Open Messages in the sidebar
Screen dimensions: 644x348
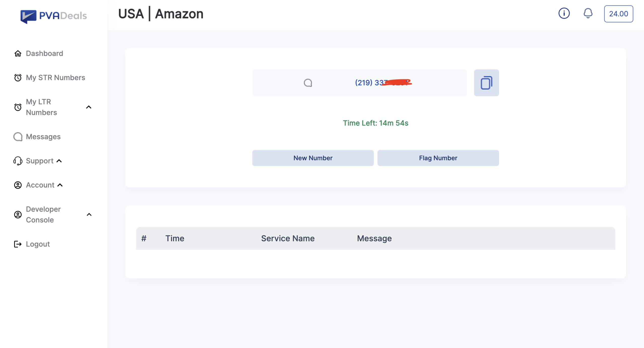click(x=43, y=137)
